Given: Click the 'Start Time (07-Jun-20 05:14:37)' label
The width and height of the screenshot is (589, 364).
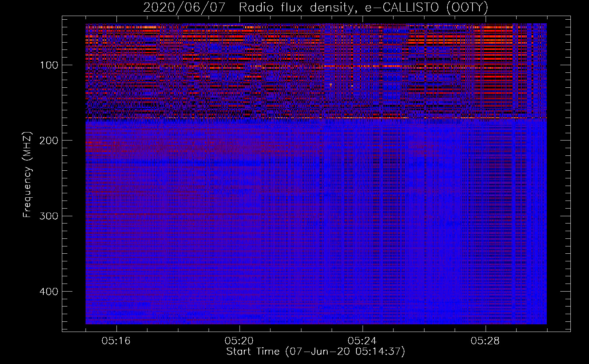Looking at the screenshot, I should (316, 352).
